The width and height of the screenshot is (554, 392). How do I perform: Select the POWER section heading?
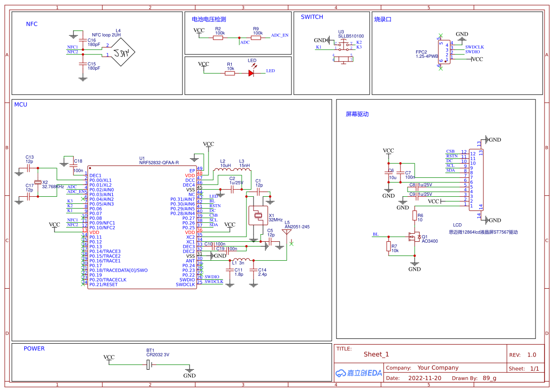(x=34, y=348)
